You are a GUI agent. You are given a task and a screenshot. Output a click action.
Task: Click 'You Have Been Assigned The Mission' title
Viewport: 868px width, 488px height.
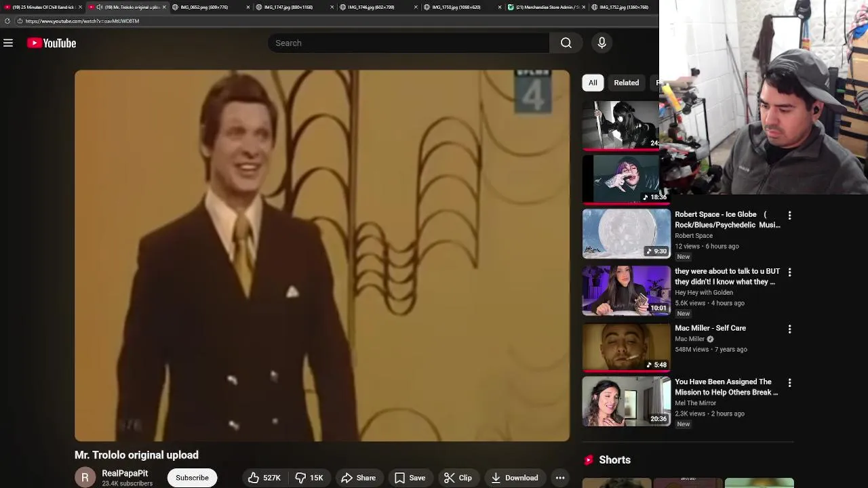(726, 387)
